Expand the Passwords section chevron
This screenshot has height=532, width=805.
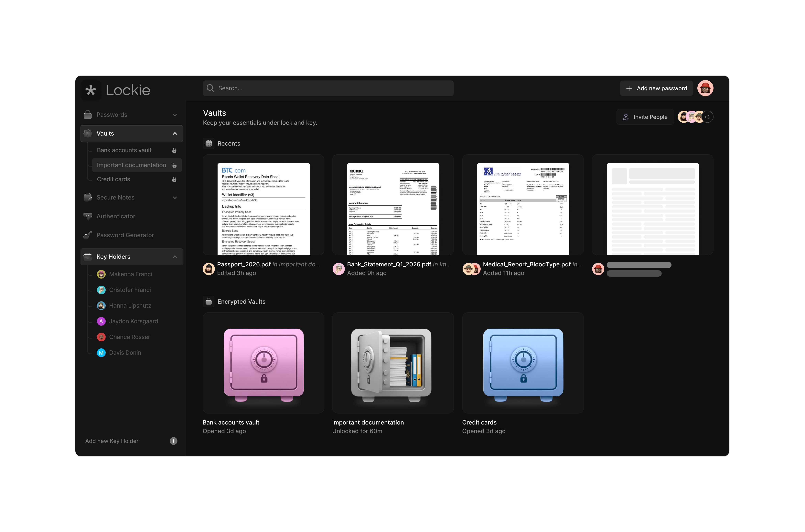click(175, 115)
